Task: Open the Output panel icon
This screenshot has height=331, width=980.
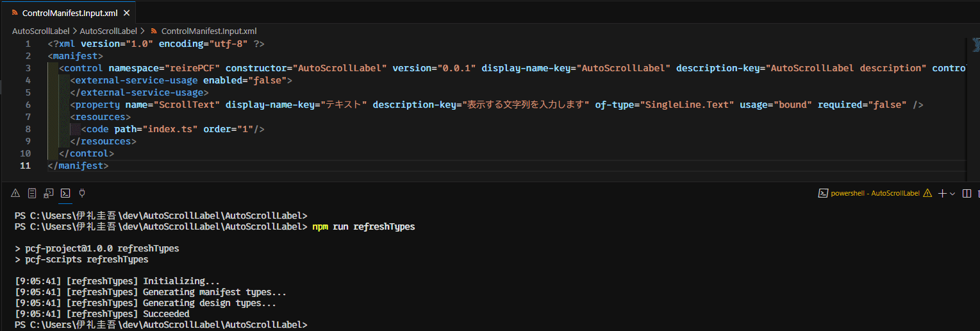Action: pyautogui.click(x=31, y=193)
